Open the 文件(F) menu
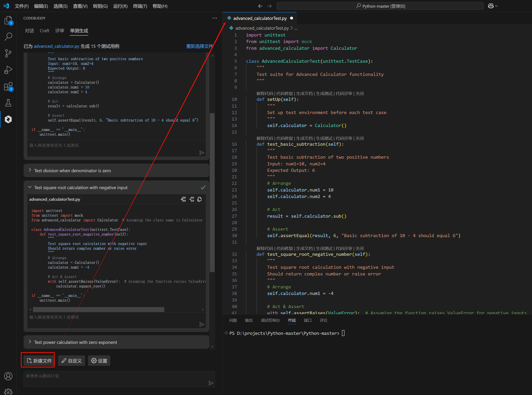This screenshot has height=395, width=532. (x=21, y=6)
